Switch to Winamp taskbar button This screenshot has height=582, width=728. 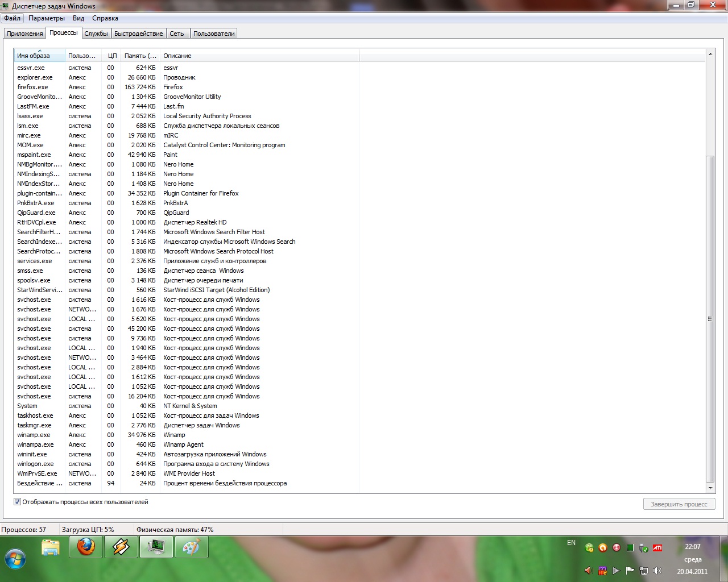click(x=121, y=547)
